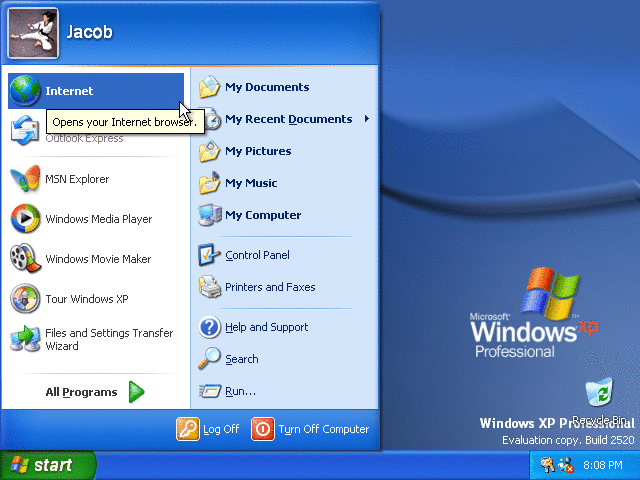The height and width of the screenshot is (480, 640).
Task: Click the MSN Explorer label
Action: click(x=77, y=179)
